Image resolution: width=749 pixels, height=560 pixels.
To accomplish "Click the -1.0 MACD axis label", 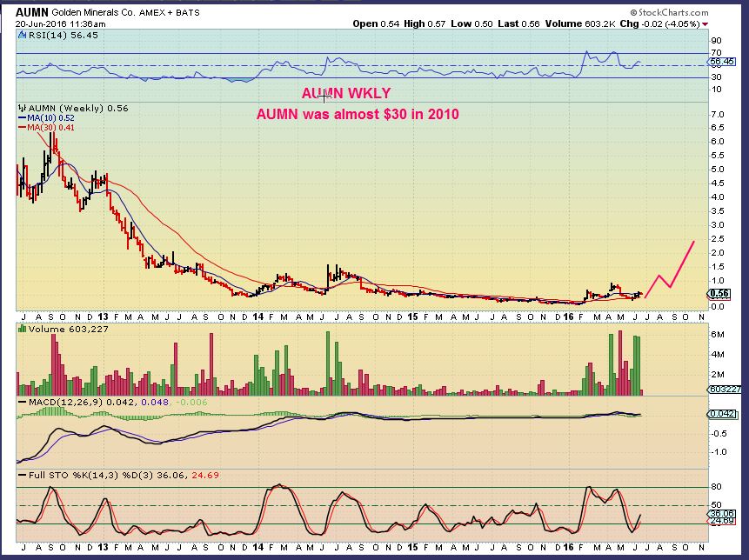I will pos(719,452).
